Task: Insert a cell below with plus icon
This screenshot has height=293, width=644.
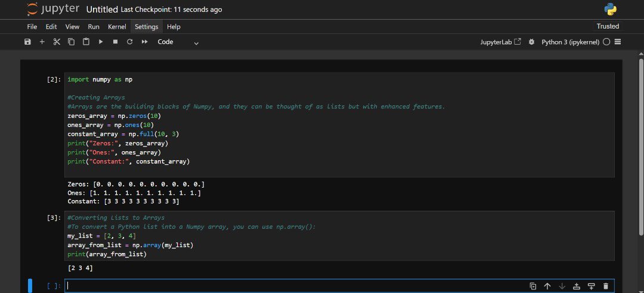Action: pyautogui.click(x=42, y=42)
